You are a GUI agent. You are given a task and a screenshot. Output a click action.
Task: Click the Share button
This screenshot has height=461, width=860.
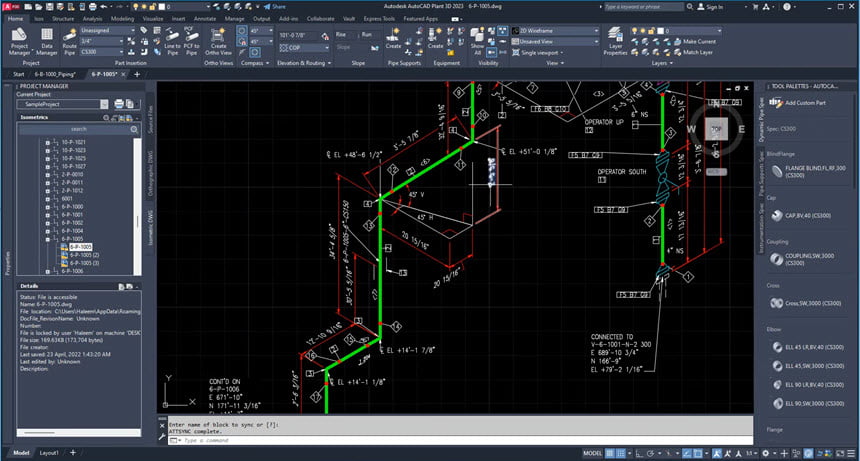pos(275,7)
